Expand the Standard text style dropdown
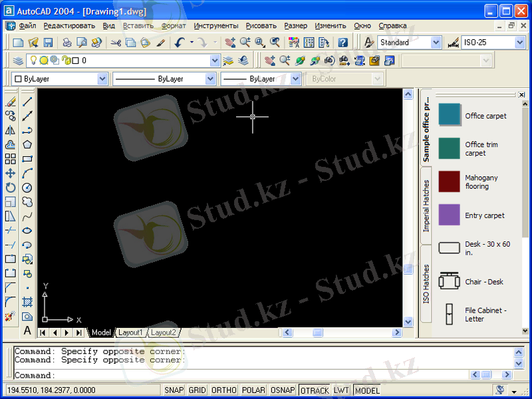This screenshot has height=399, width=532. click(x=436, y=43)
